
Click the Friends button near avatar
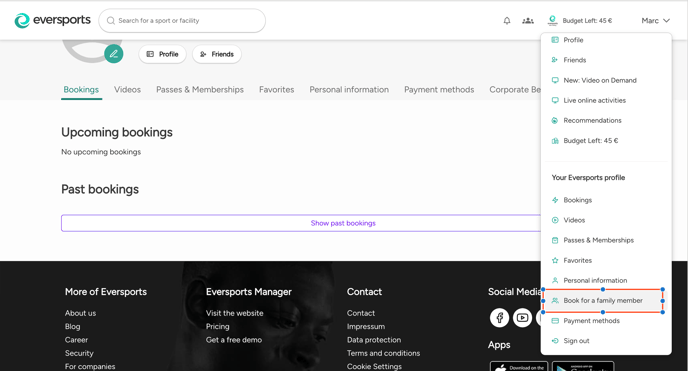(x=217, y=54)
